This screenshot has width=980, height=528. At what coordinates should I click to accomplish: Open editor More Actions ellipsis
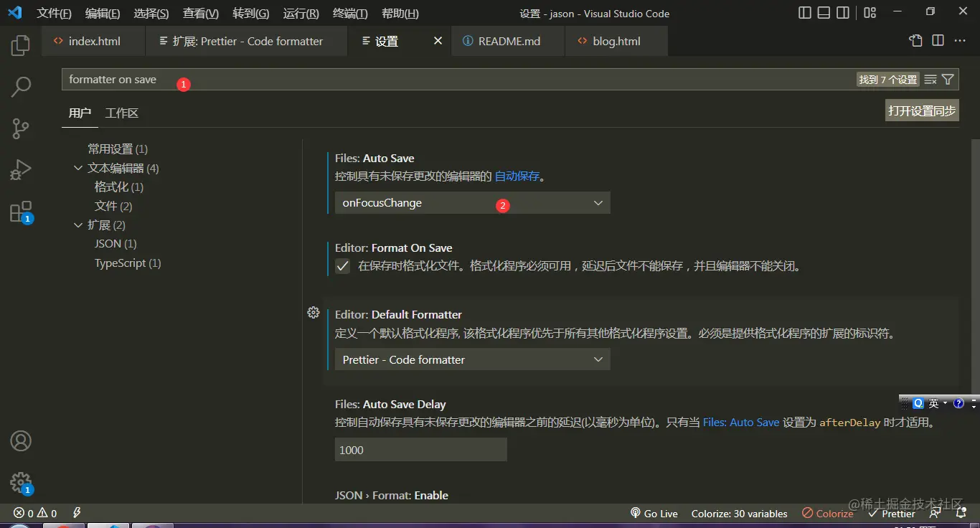(x=960, y=41)
